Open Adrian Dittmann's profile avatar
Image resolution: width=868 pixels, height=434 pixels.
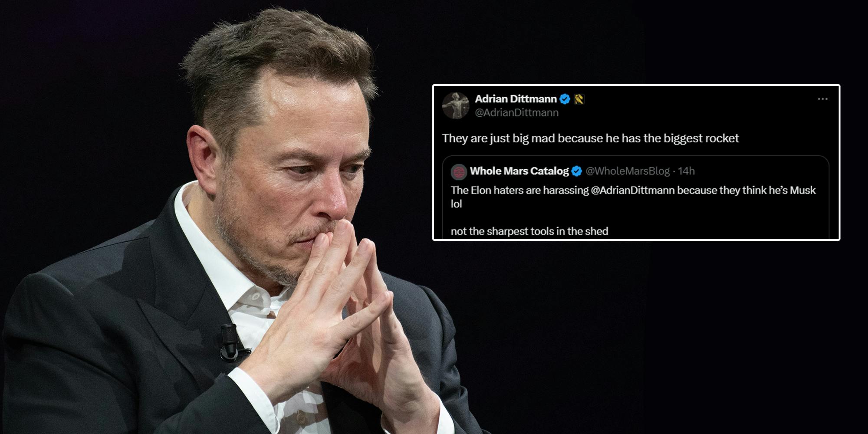(x=456, y=105)
